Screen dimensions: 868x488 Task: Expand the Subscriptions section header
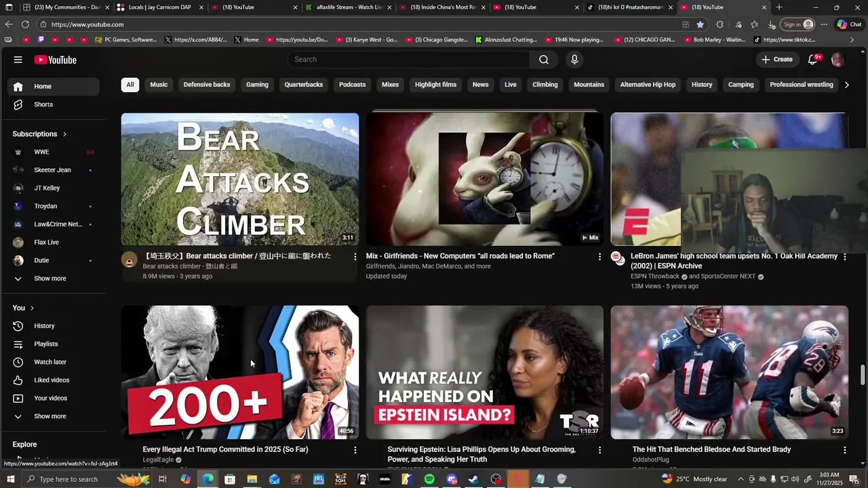40,134
